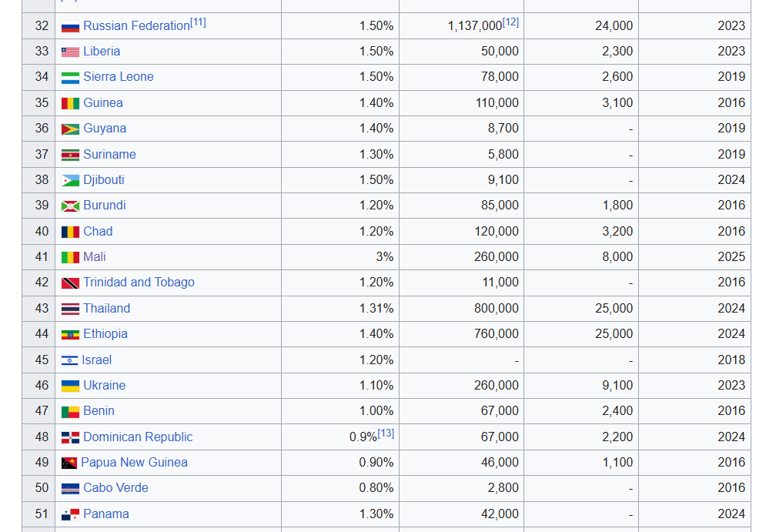Image resolution: width=766 pixels, height=532 pixels.
Task: Select Mali's 3% prevalence cell
Action: (x=384, y=257)
